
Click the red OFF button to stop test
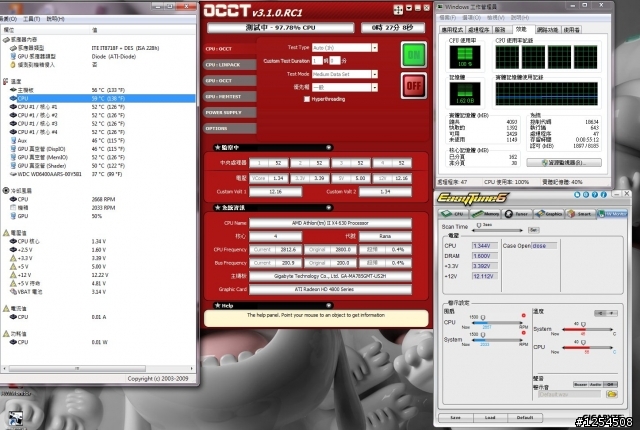[413, 86]
